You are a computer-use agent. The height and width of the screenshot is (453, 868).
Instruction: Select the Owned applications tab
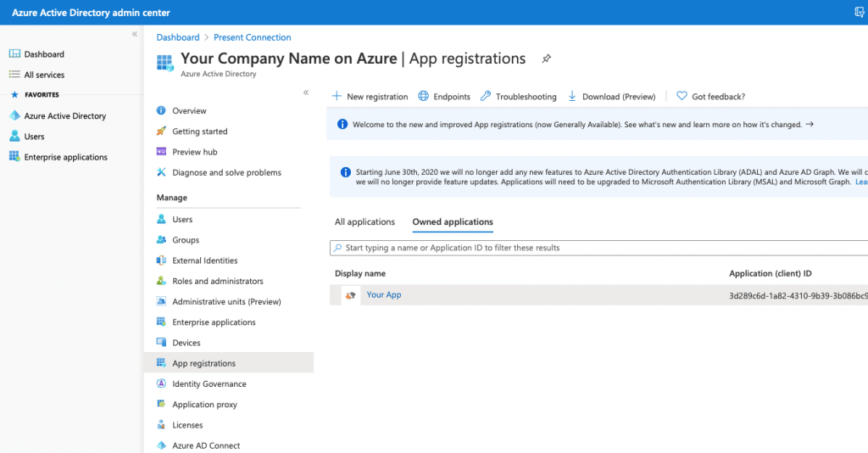pos(453,221)
